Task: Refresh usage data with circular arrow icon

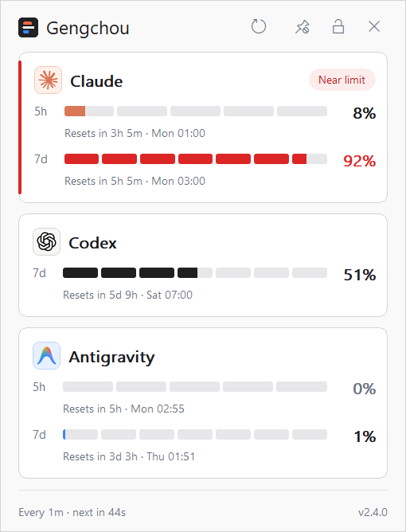Action: (259, 26)
